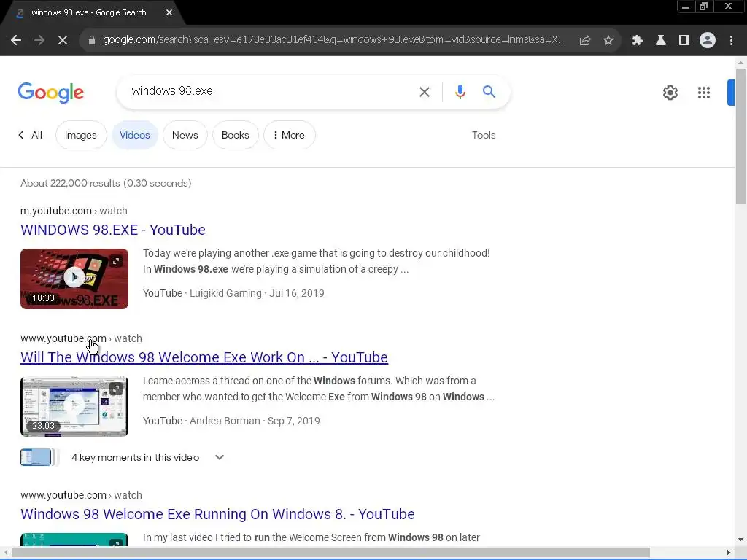747x560 pixels.
Task: Click the vertical scrollbar thumb
Action: pyautogui.click(x=740, y=136)
